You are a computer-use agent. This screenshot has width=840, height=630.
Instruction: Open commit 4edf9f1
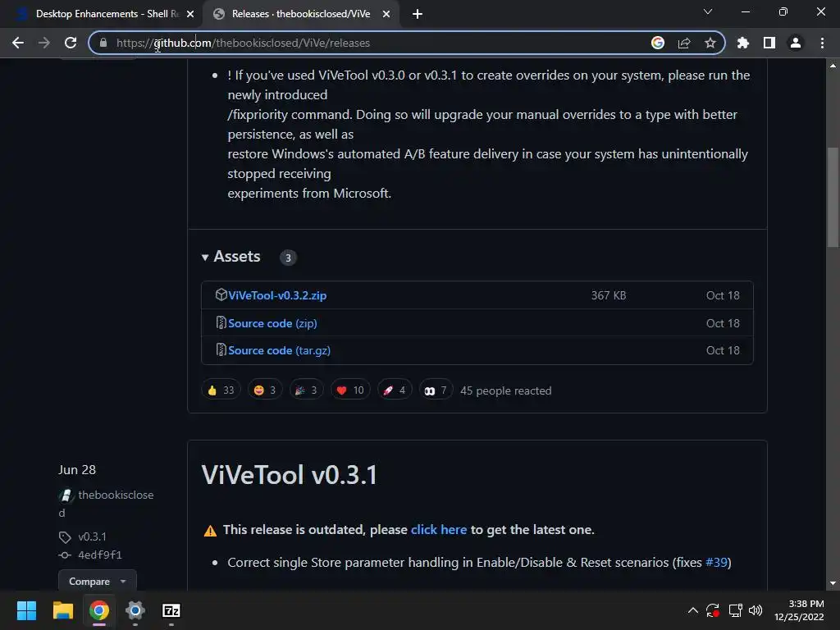tap(100, 555)
